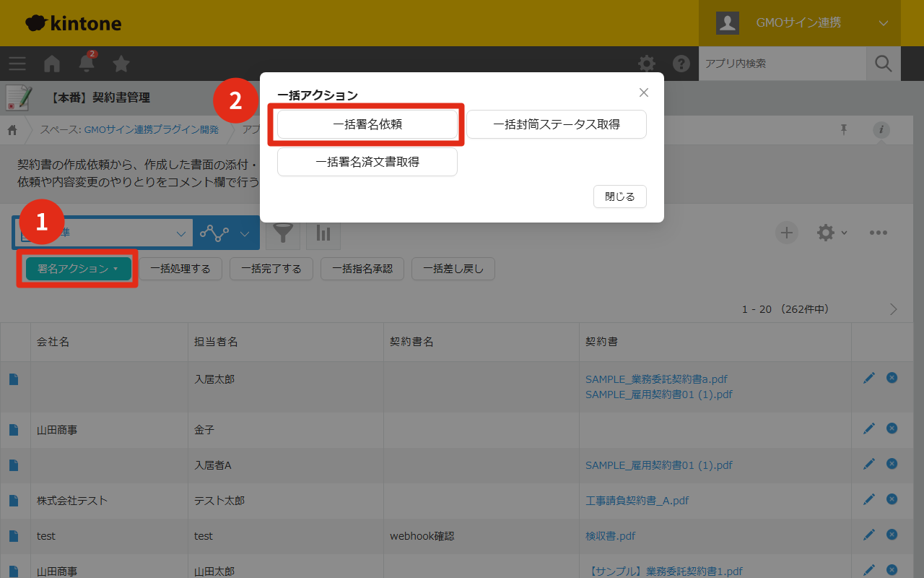Click the more options ellipsis icon

[x=878, y=233]
